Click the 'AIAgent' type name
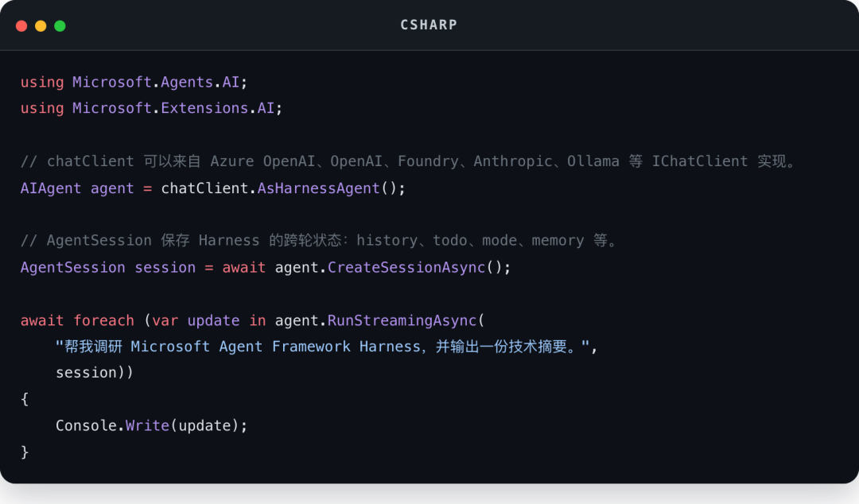The width and height of the screenshot is (859, 504). coord(51,188)
